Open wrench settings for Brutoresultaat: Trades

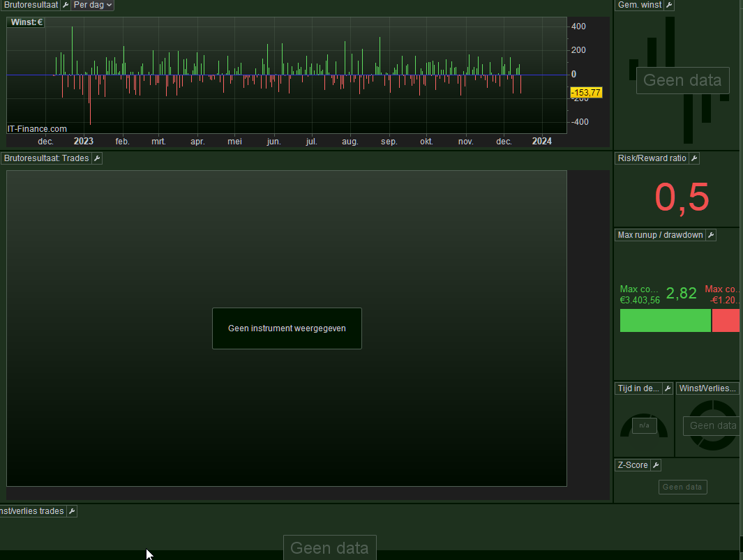[x=97, y=158]
